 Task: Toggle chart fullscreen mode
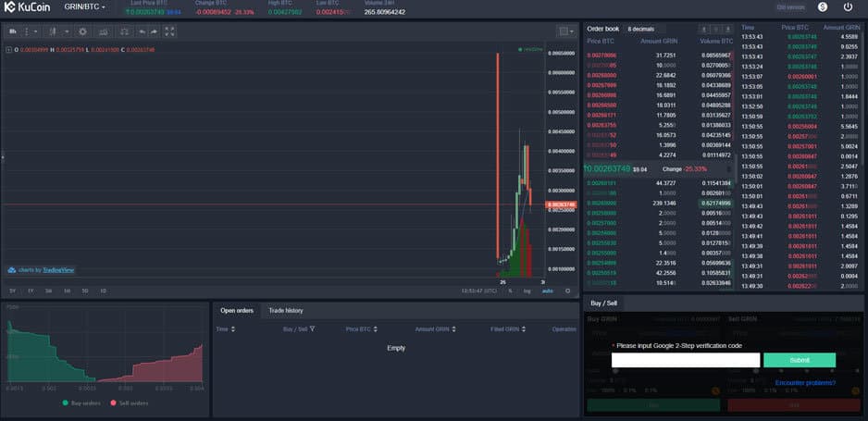(x=170, y=31)
